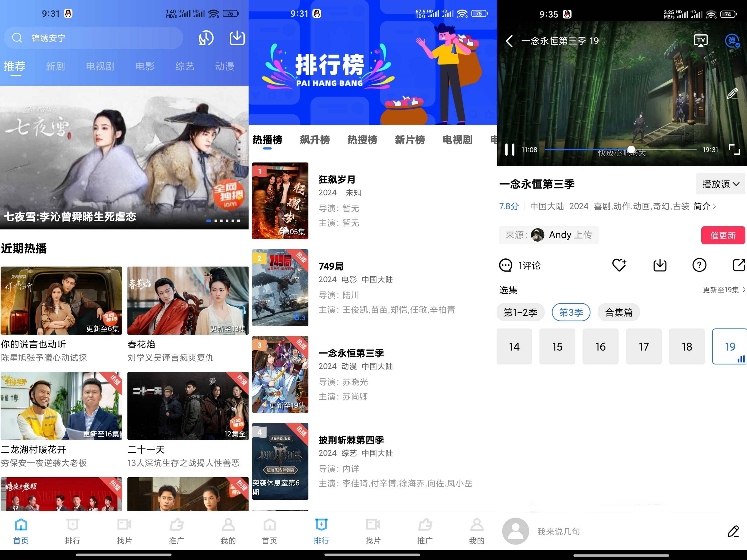Image resolution: width=747 pixels, height=560 pixels.
Task: Switch to the 电视剧 category tab
Action: point(100,66)
